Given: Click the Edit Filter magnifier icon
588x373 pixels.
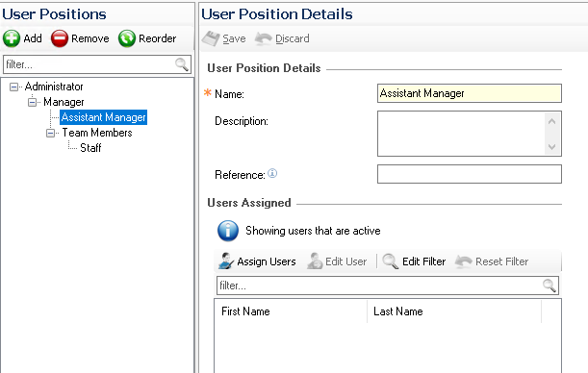Looking at the screenshot, I should click(x=391, y=261).
